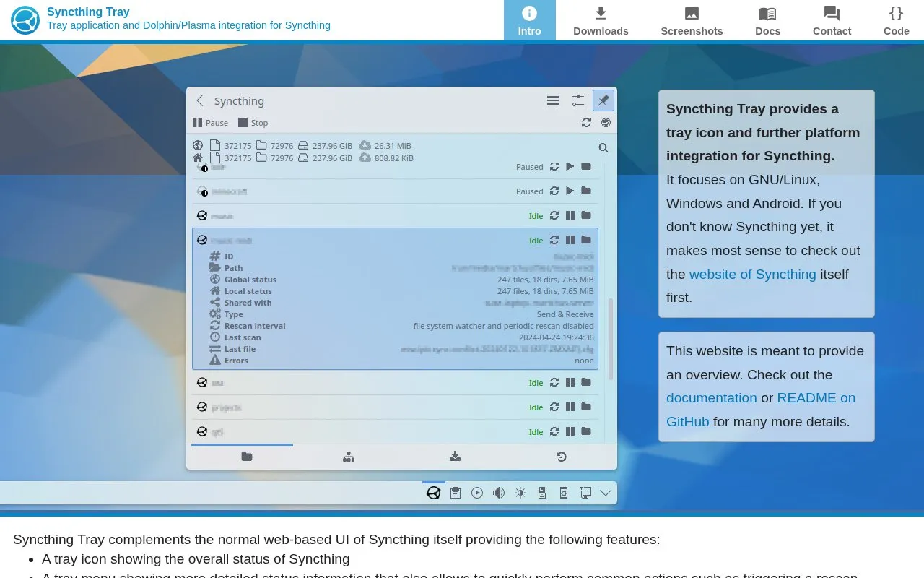The width and height of the screenshot is (924, 578).
Task: Click the Global status value text
Action: tap(546, 280)
